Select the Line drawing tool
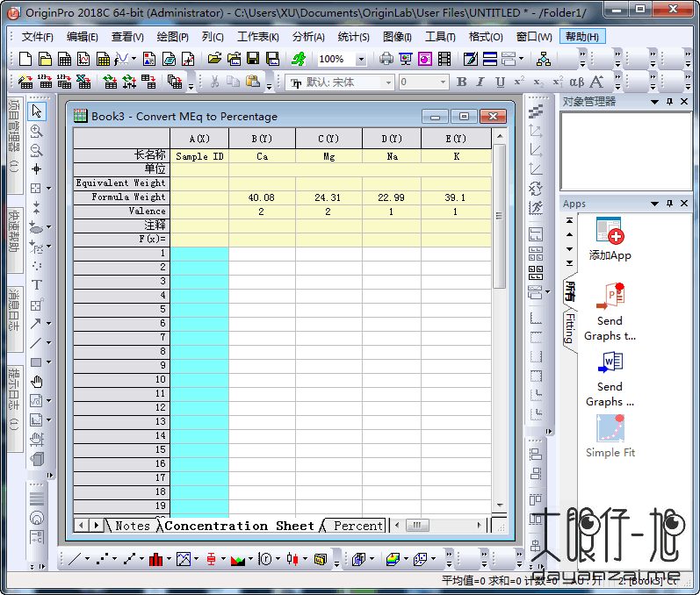Screen dimensions: 700x595 pos(36,342)
